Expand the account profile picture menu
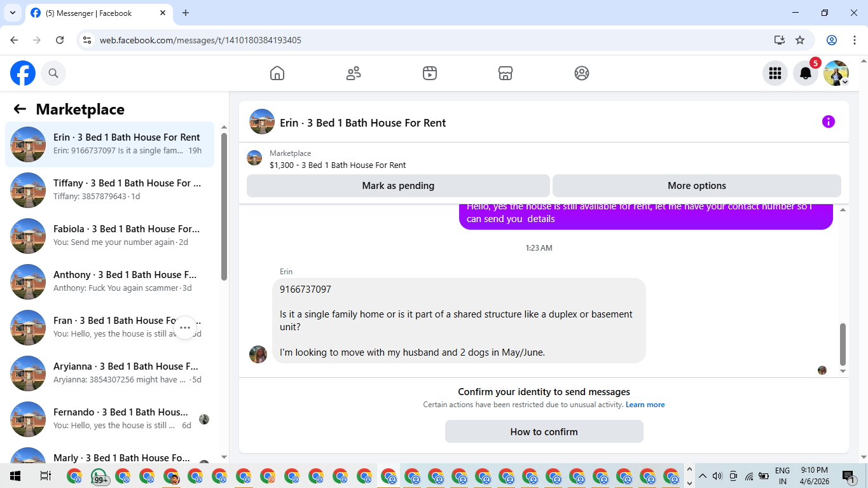The width and height of the screenshot is (868, 488). [x=836, y=73]
